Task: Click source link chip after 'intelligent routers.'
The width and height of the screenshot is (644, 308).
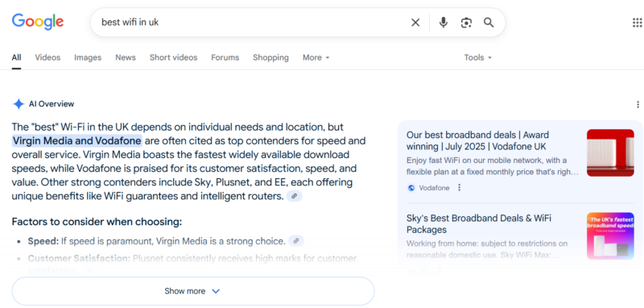Action: (294, 197)
